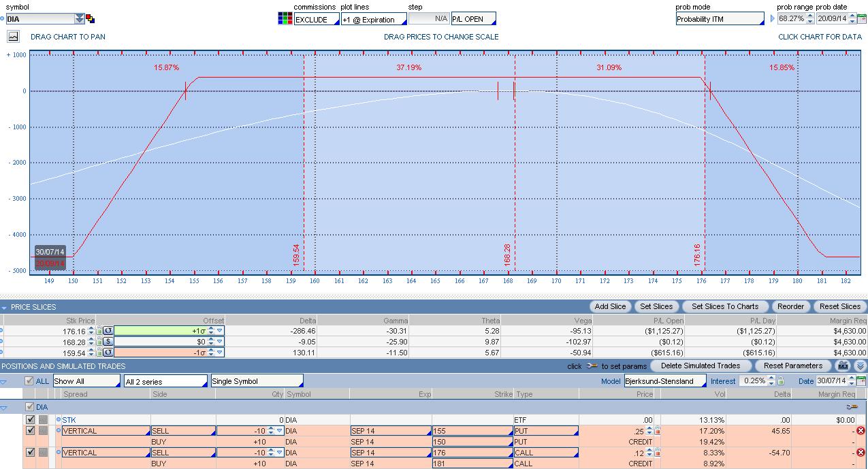Remove the 176 CALL vertical with red X
This screenshot has width=868, height=469.
tap(861, 453)
